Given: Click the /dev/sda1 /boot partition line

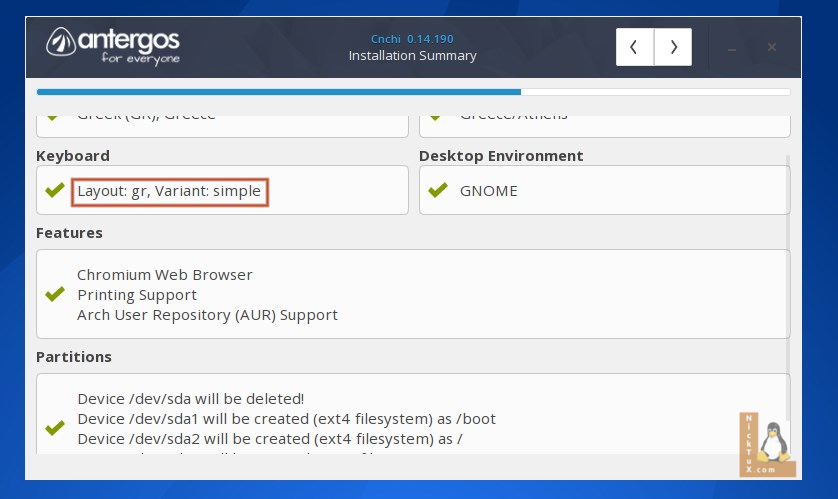Looking at the screenshot, I should click(x=286, y=419).
